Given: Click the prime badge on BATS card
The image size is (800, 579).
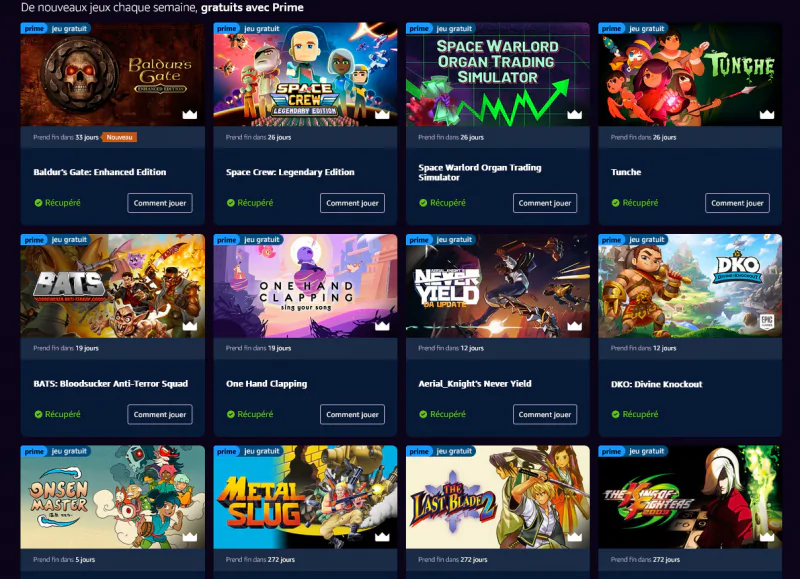Looking at the screenshot, I should pyautogui.click(x=34, y=240).
